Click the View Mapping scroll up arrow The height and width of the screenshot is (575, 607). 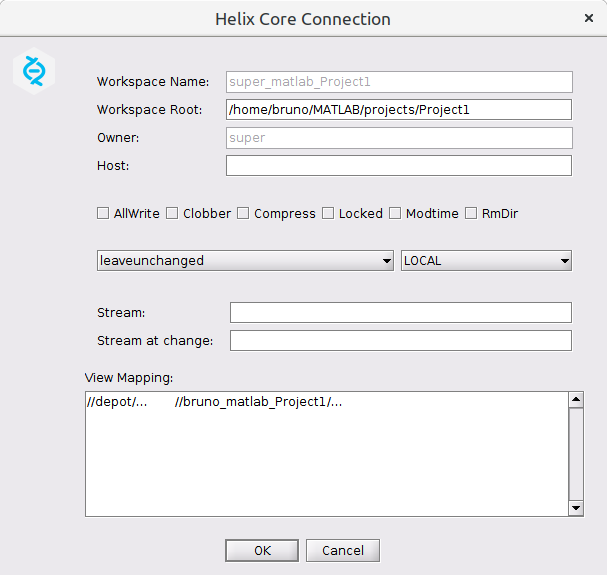(576, 400)
